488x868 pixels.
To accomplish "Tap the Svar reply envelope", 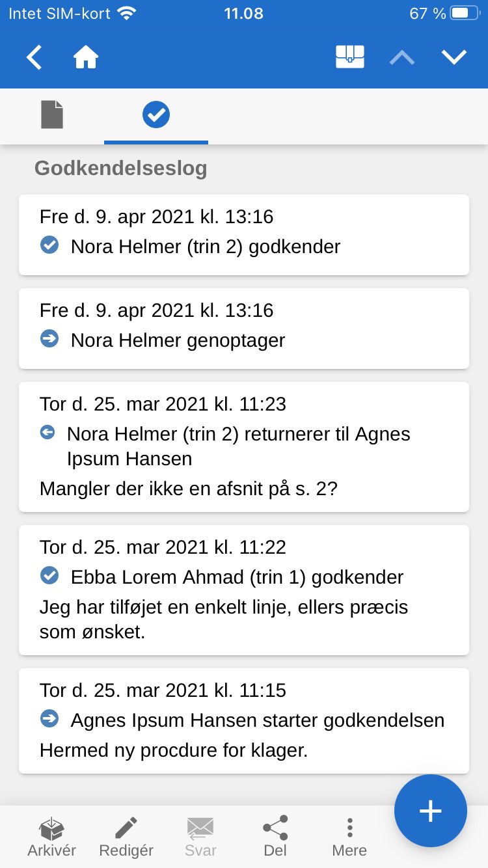I will [x=200, y=837].
